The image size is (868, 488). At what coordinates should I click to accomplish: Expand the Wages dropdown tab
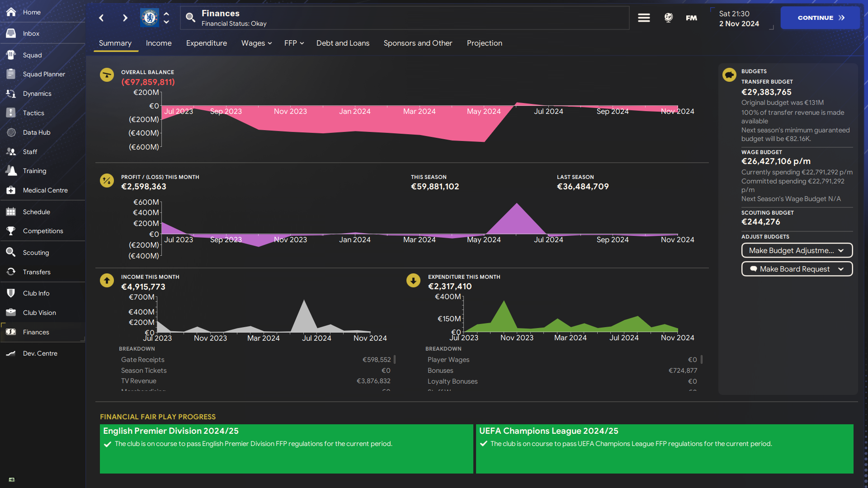[x=256, y=43]
